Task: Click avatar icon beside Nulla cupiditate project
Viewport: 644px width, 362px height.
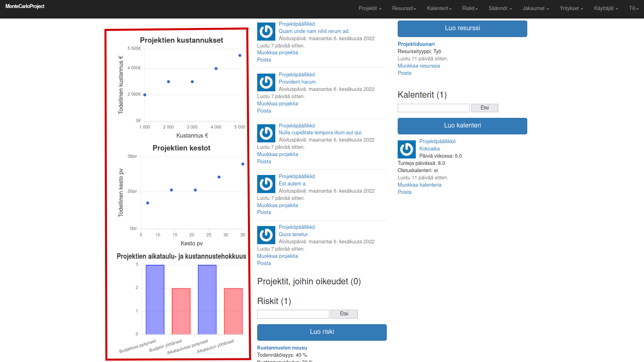Action: (x=266, y=133)
